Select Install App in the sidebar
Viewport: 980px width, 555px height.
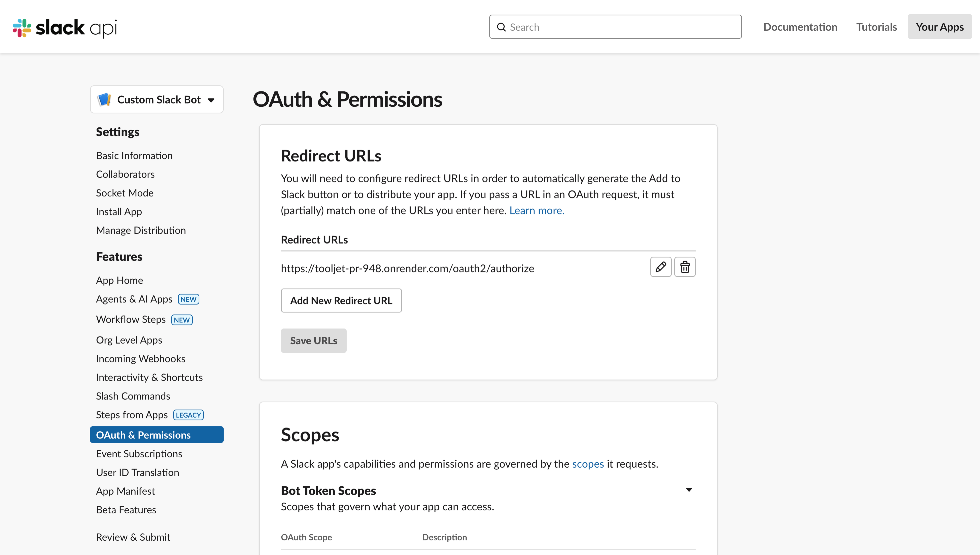coord(118,211)
